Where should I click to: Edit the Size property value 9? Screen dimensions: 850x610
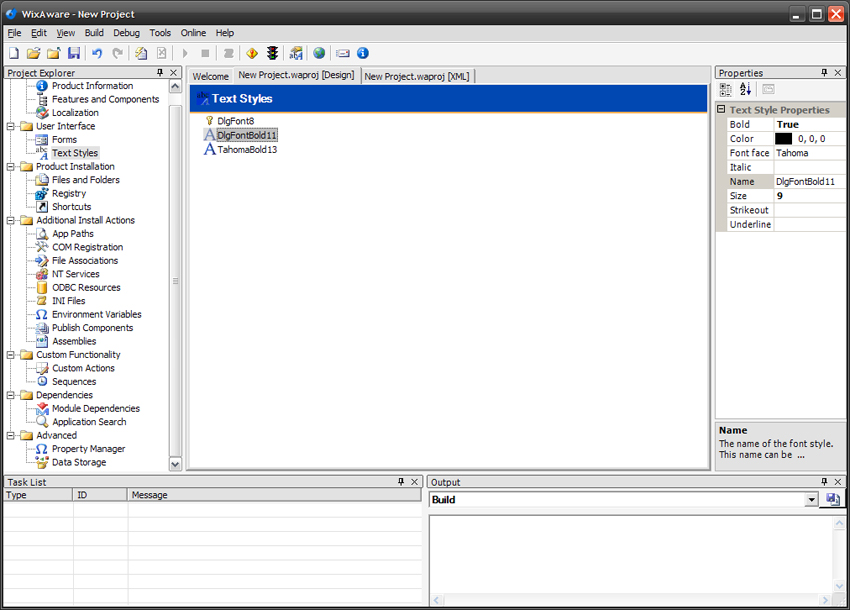(809, 196)
